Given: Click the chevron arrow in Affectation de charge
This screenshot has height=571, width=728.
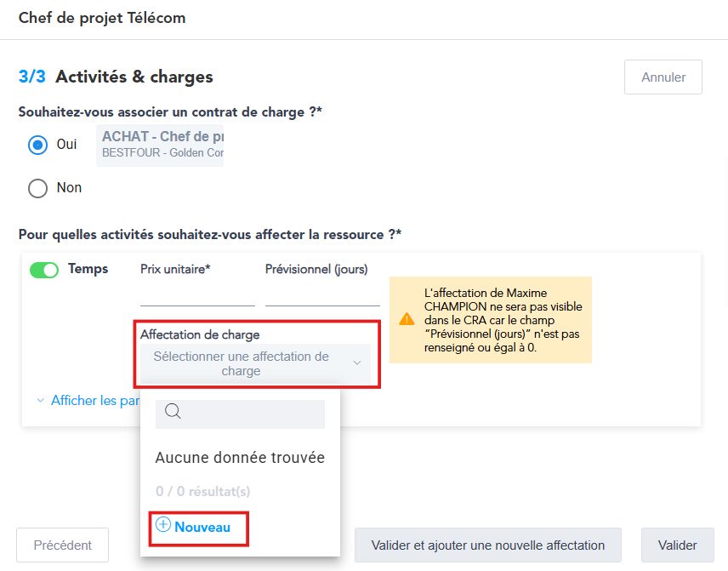Looking at the screenshot, I should tap(357, 363).
